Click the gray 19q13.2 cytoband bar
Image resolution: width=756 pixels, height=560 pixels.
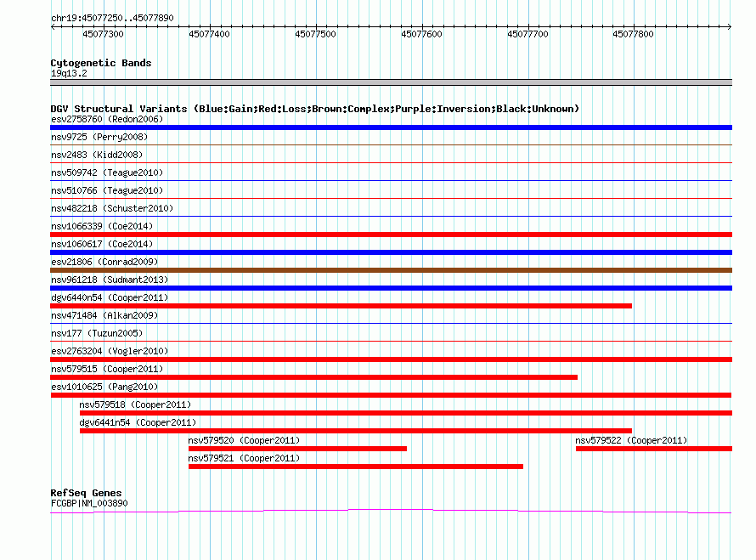pos(391,82)
